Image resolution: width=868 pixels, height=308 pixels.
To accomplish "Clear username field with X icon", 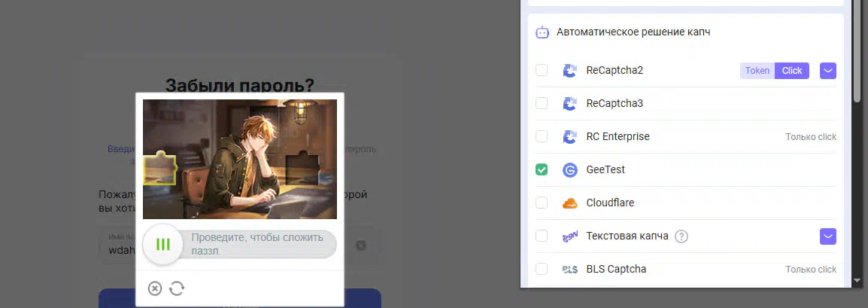I will (361, 245).
